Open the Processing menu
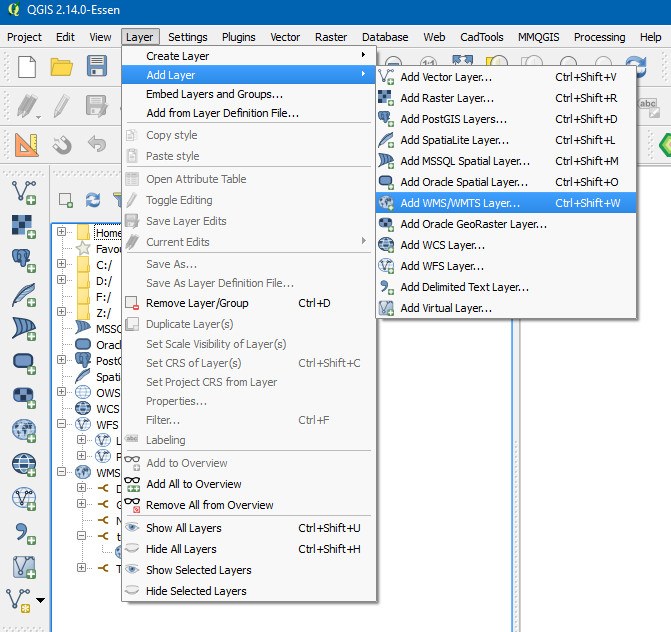Screen dimensions: 671x632 [600, 37]
